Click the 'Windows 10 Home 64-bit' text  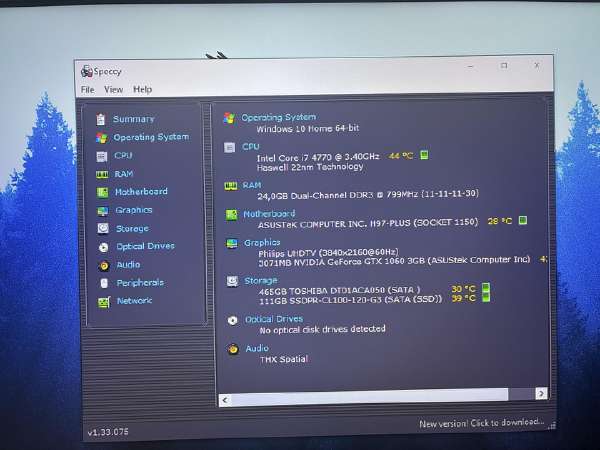point(308,129)
